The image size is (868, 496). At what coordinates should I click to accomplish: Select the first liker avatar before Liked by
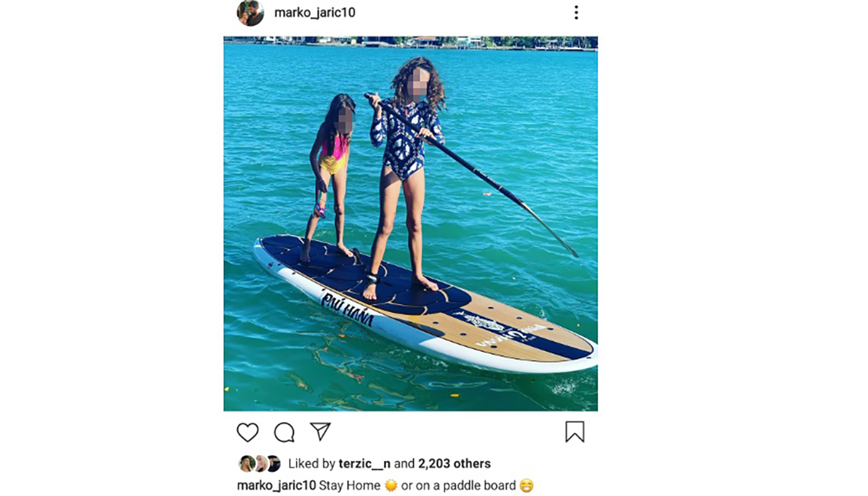click(x=246, y=463)
